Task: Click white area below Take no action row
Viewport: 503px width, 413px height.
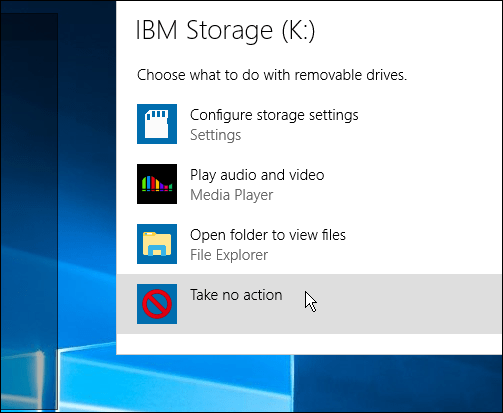Action: coord(308,344)
